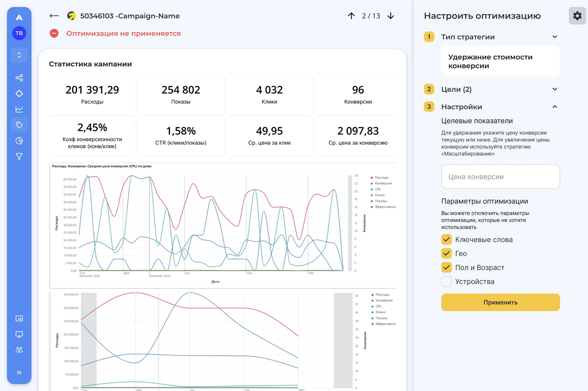Go back with the left arrow
The image size is (588, 391).
coord(54,16)
